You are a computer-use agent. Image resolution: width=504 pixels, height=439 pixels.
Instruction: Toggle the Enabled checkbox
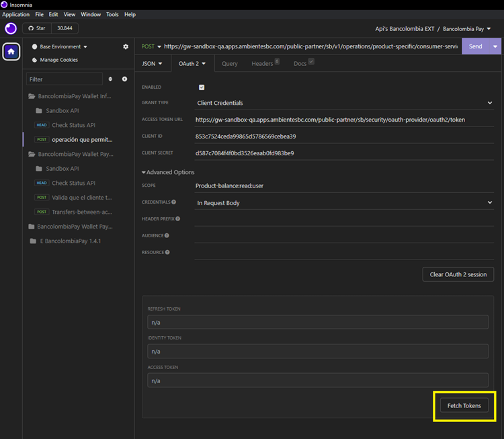(x=202, y=87)
